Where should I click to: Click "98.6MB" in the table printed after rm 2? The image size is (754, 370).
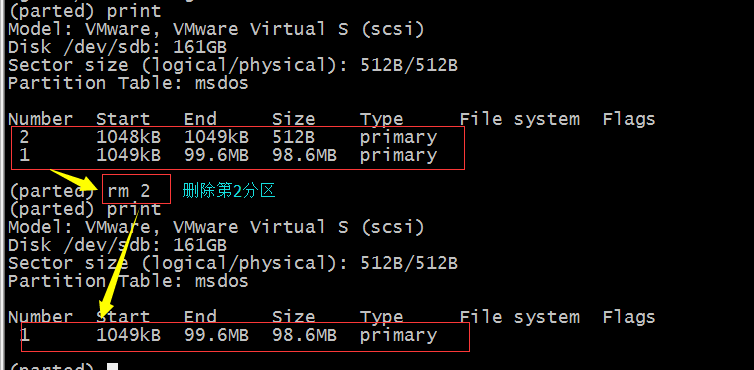[304, 335]
